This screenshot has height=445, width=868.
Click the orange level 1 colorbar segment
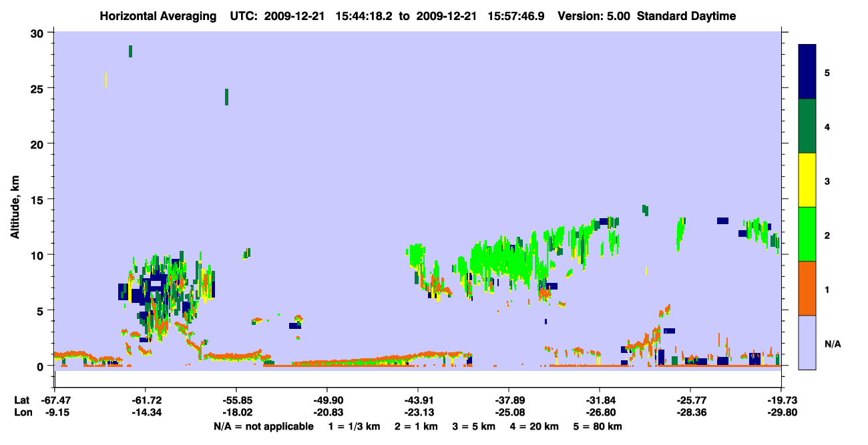coord(807,288)
